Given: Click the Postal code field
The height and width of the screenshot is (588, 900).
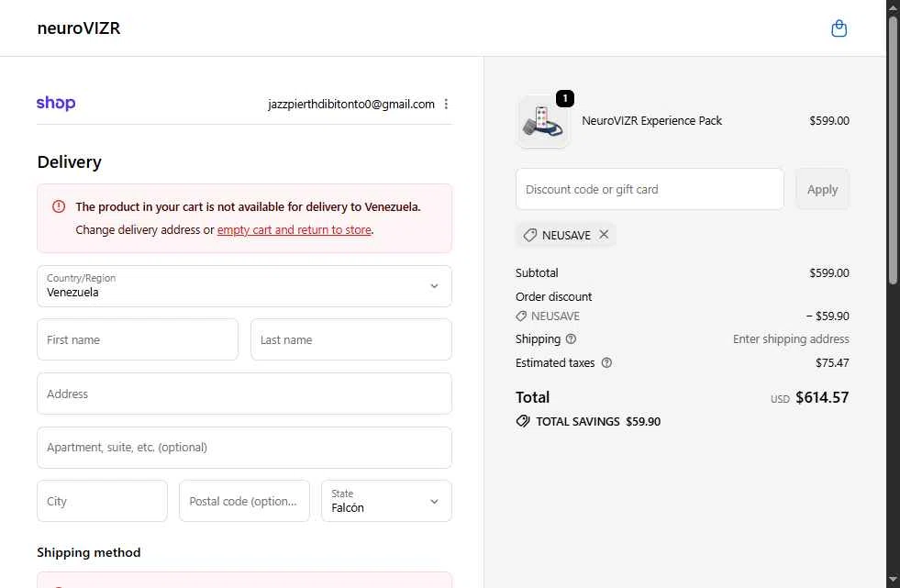Looking at the screenshot, I should [x=244, y=501].
